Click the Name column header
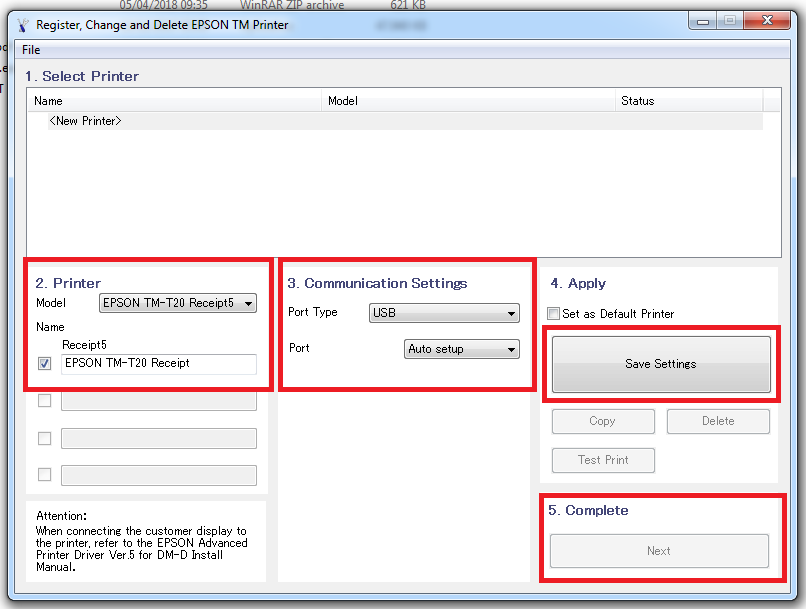806x609 pixels. point(48,101)
